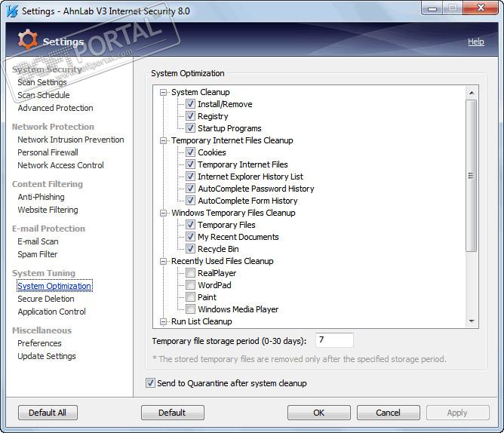Collapse the Run List Cleanup node
This screenshot has height=433, width=504.
163,321
